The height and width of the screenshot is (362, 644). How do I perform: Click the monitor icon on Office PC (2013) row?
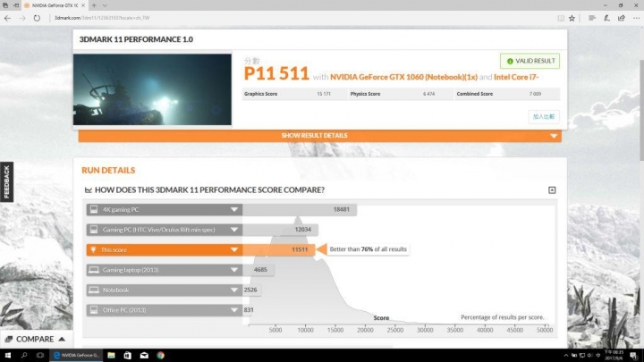[x=94, y=310]
